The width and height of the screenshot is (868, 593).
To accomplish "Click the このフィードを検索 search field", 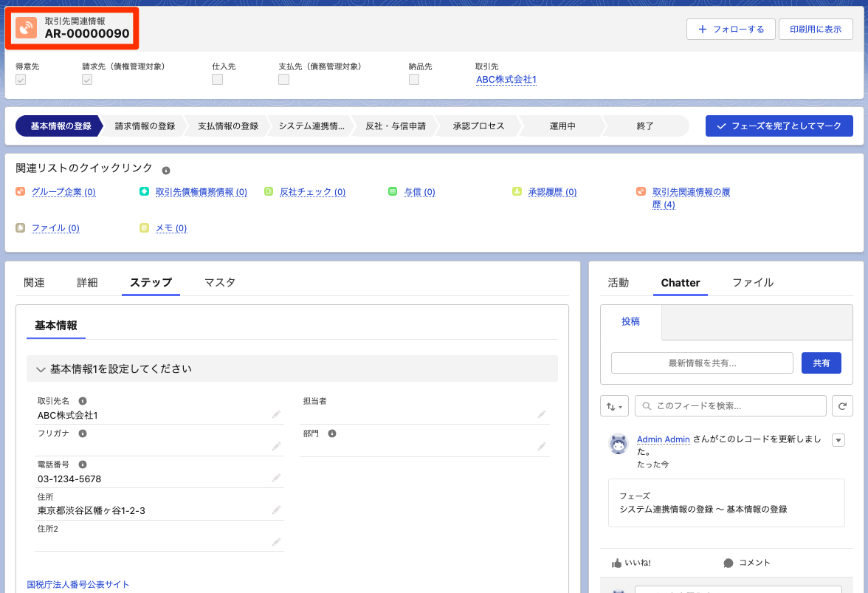I will click(730, 405).
